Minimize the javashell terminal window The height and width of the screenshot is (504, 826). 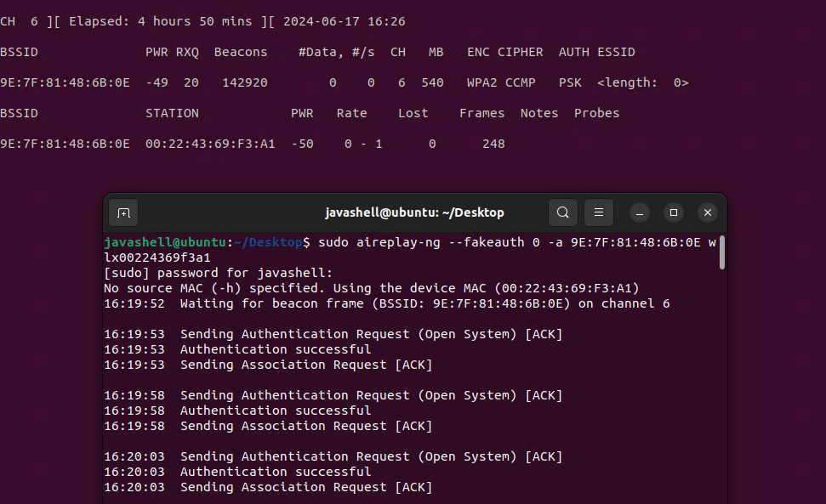click(640, 212)
